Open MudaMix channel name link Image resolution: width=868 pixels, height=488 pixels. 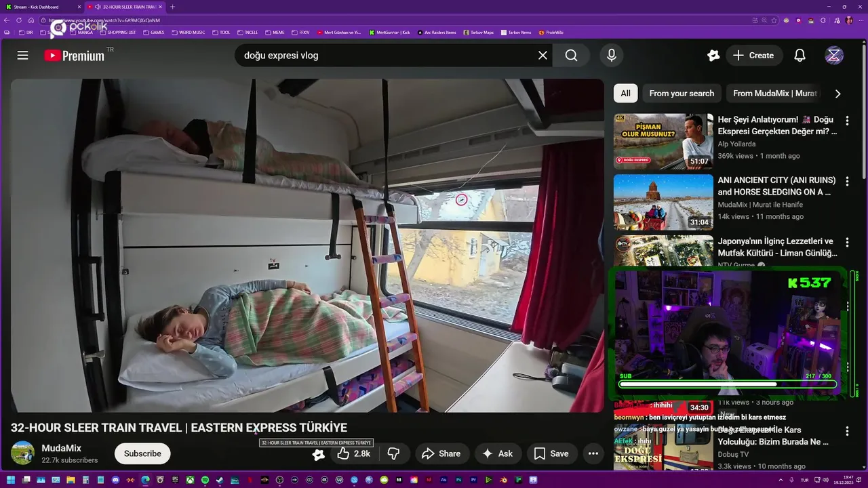[61, 448]
